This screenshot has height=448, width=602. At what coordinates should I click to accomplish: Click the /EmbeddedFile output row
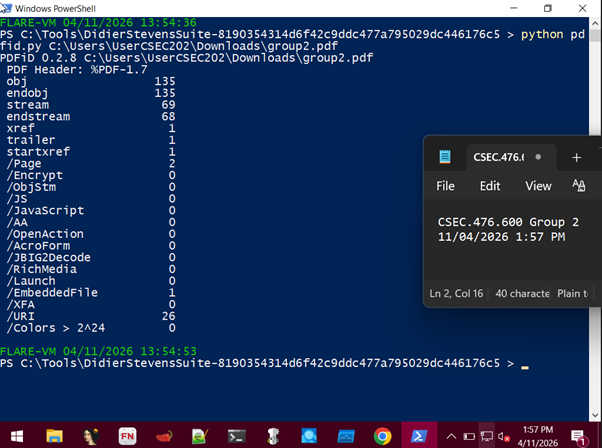pyautogui.click(x=91, y=293)
